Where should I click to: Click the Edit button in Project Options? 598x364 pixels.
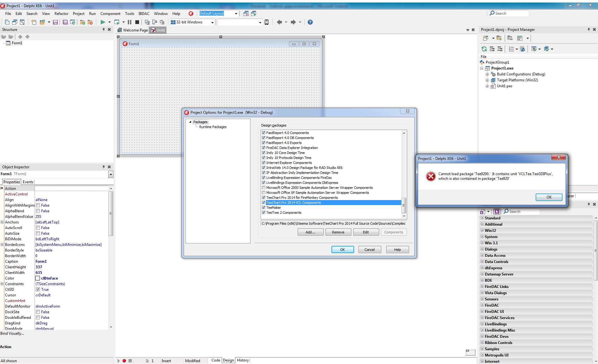(366, 232)
